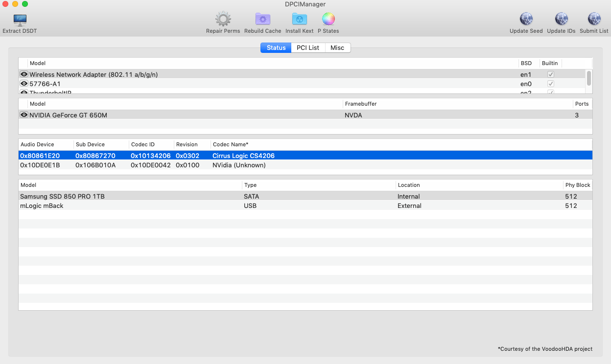Viewport: 611px width, 364px height.
Task: Click the Codec ID column header
Action: (151, 144)
